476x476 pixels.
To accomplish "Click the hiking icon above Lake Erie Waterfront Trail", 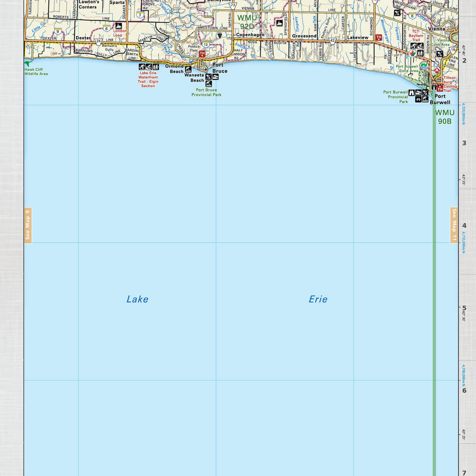I will [155, 67].
